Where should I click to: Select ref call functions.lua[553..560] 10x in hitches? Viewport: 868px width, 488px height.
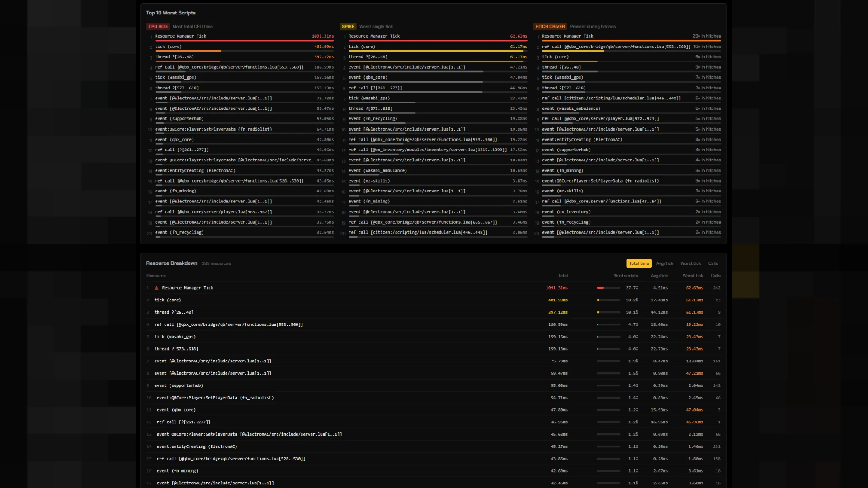point(628,47)
